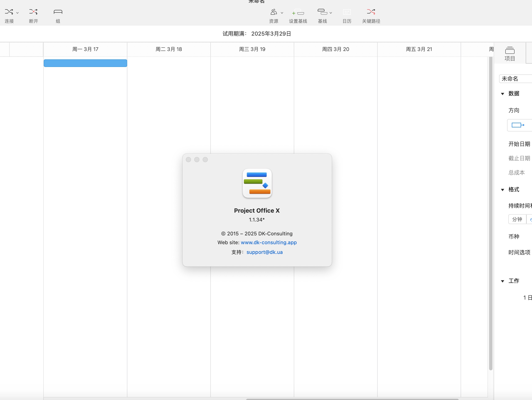The height and width of the screenshot is (400, 532).
Task: Click the Group (组) toolbar icon
Action: 58,12
